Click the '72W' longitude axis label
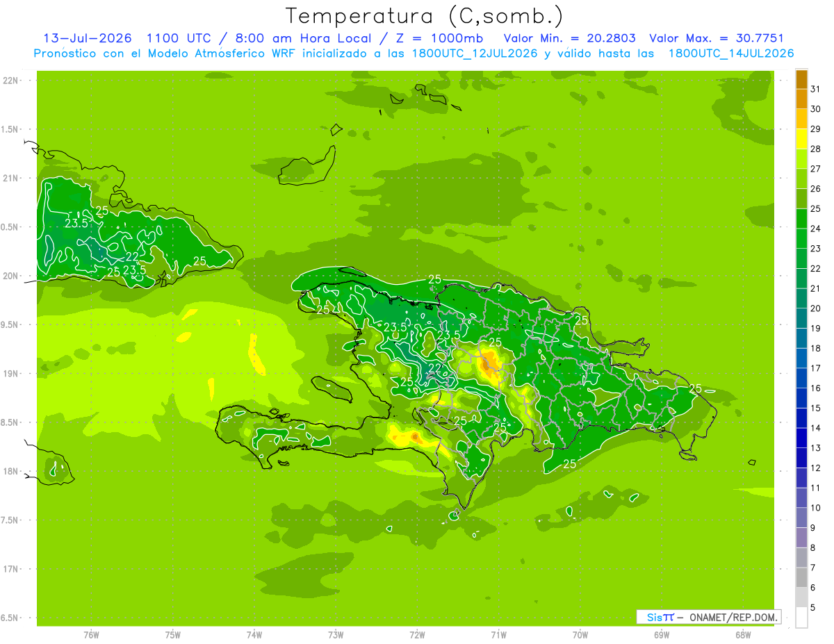The image size is (834, 644). point(417,634)
